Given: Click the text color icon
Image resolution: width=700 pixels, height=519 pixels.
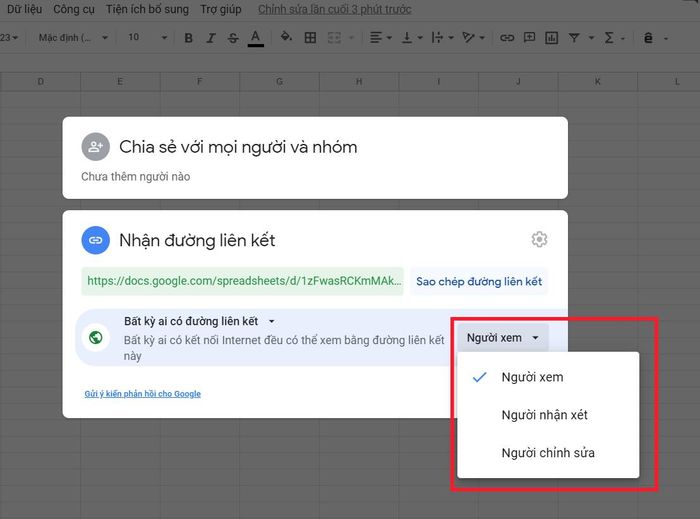Looking at the screenshot, I should 256,38.
